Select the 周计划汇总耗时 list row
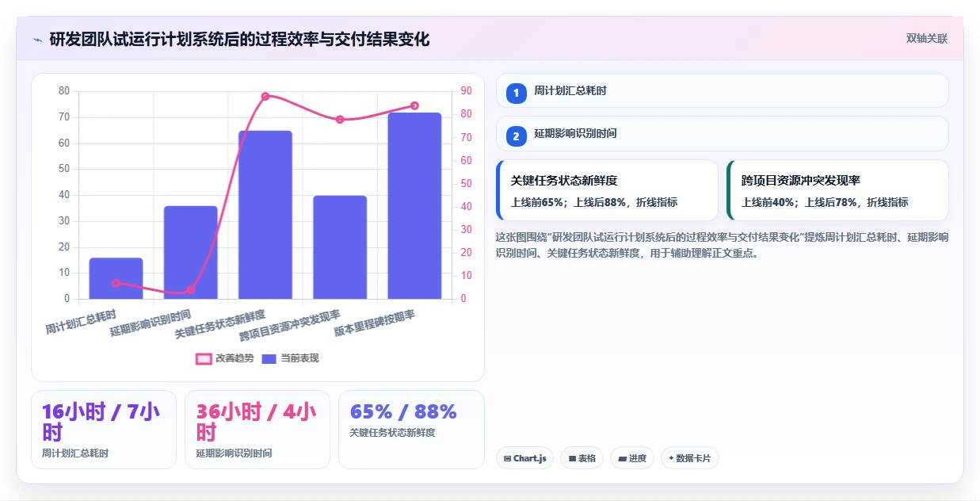This screenshot has width=980, height=501. [722, 90]
